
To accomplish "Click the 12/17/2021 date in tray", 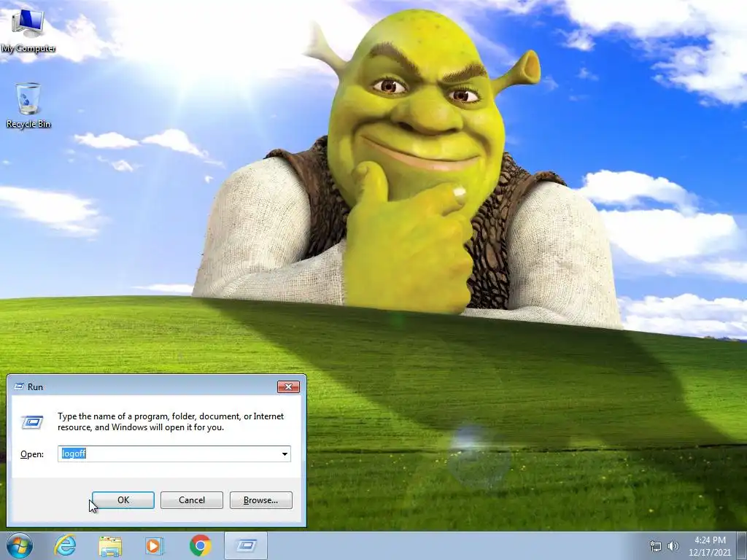I will tap(710, 553).
